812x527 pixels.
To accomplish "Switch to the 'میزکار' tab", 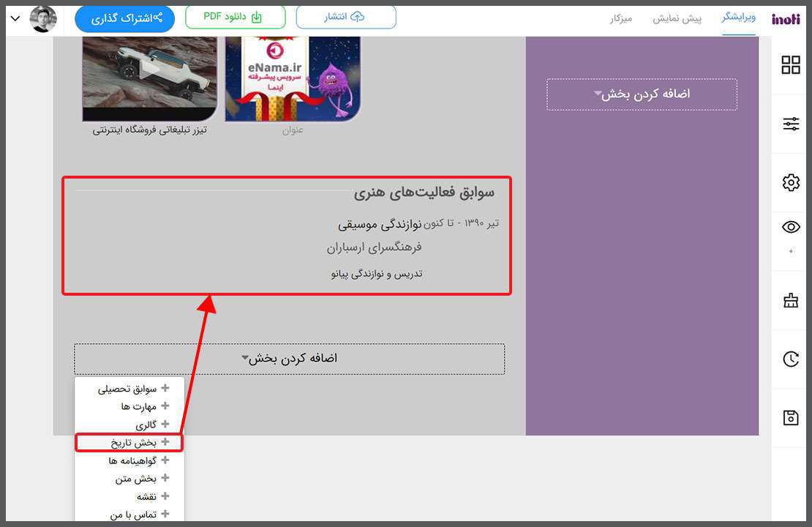I will pyautogui.click(x=620, y=18).
